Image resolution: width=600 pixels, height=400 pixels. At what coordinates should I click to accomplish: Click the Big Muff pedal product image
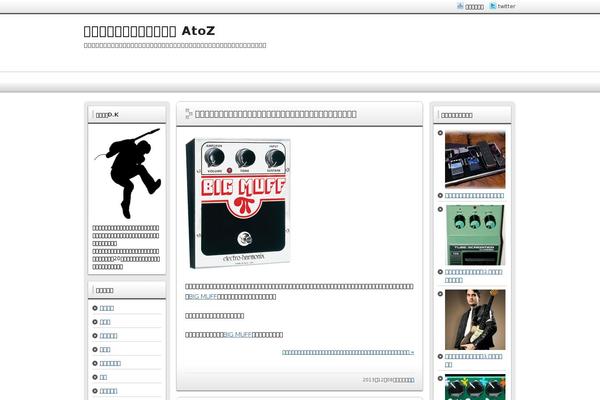point(238,203)
